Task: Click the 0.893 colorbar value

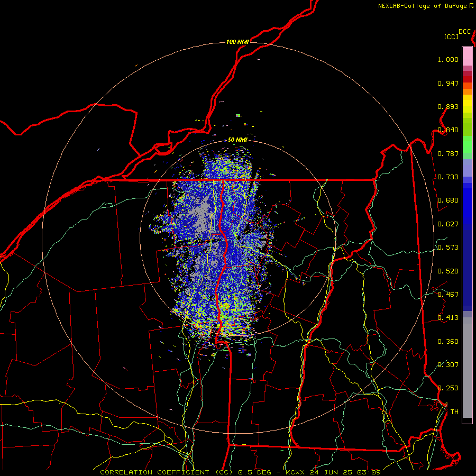Action: [448, 106]
